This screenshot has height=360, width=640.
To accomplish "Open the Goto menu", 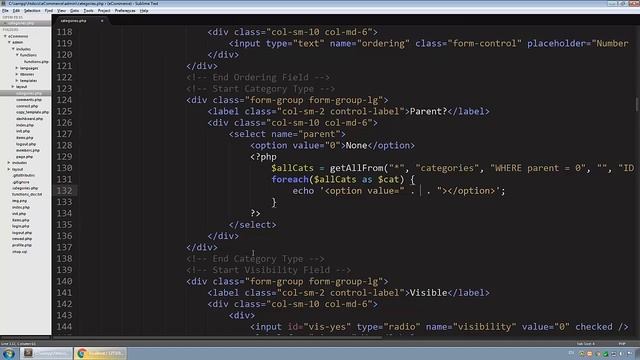I will click(74, 11).
